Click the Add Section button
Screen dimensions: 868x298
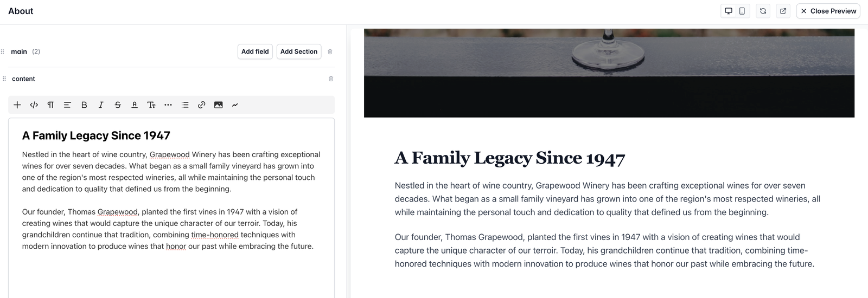pos(299,51)
